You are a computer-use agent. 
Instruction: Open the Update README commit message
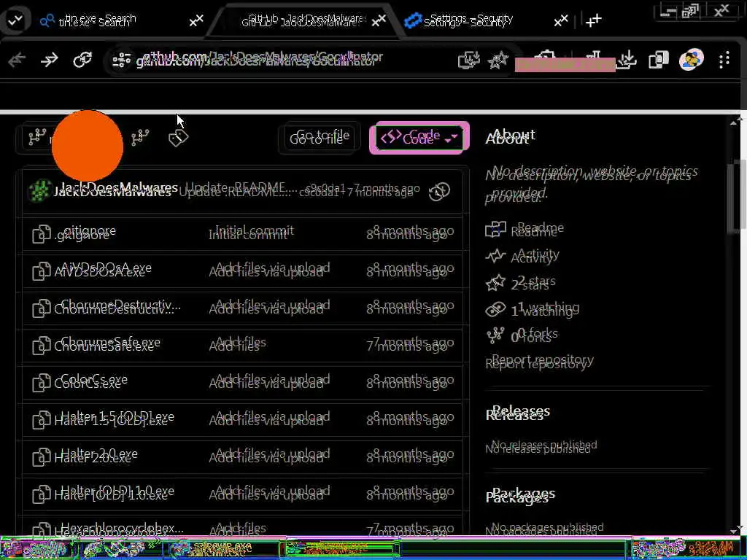pos(239,190)
